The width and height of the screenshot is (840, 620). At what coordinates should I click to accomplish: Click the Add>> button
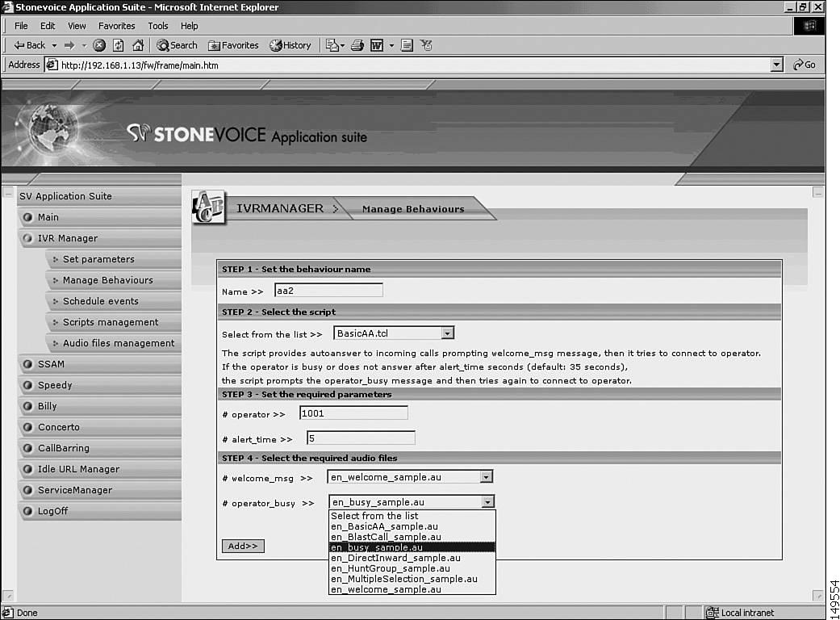coord(243,546)
